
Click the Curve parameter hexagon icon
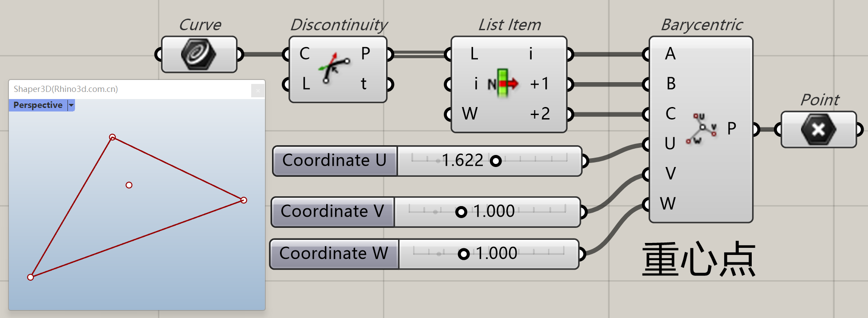click(x=198, y=55)
